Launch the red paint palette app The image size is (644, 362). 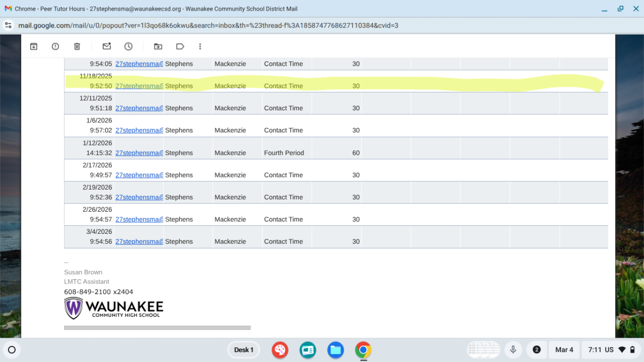280,350
